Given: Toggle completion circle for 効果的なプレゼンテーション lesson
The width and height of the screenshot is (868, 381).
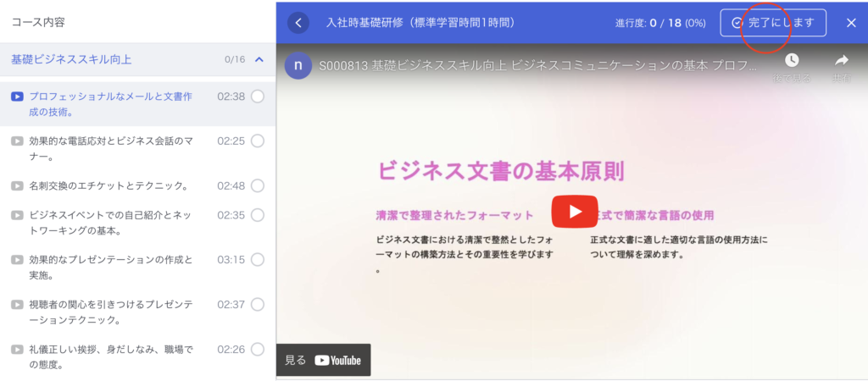Looking at the screenshot, I should click(258, 259).
